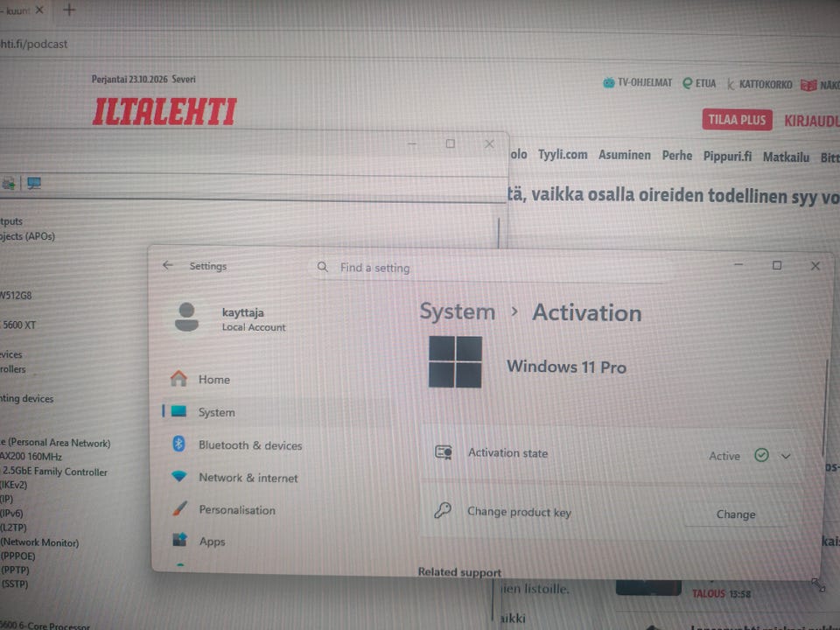Click the search magnifier icon in Settings

click(323, 267)
